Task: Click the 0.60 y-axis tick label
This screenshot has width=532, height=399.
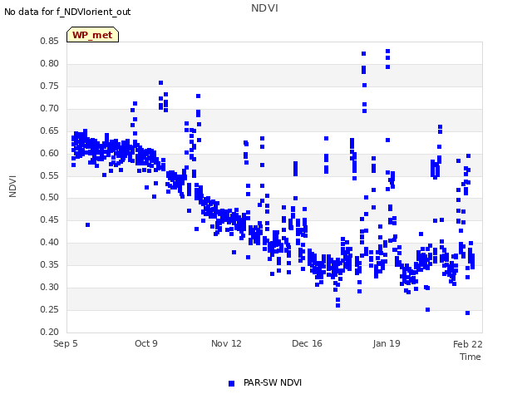Action: click(49, 153)
